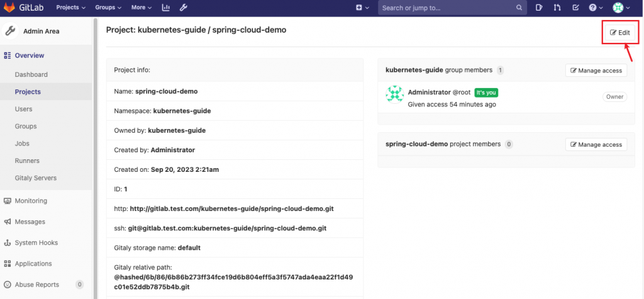
Task: Click the group members count badge 1
Action: point(500,71)
